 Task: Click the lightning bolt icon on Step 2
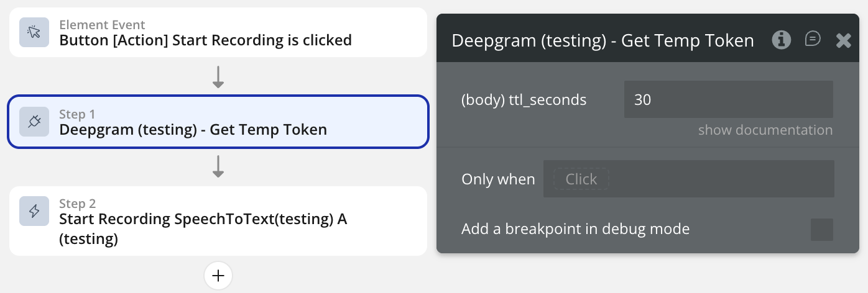(34, 212)
